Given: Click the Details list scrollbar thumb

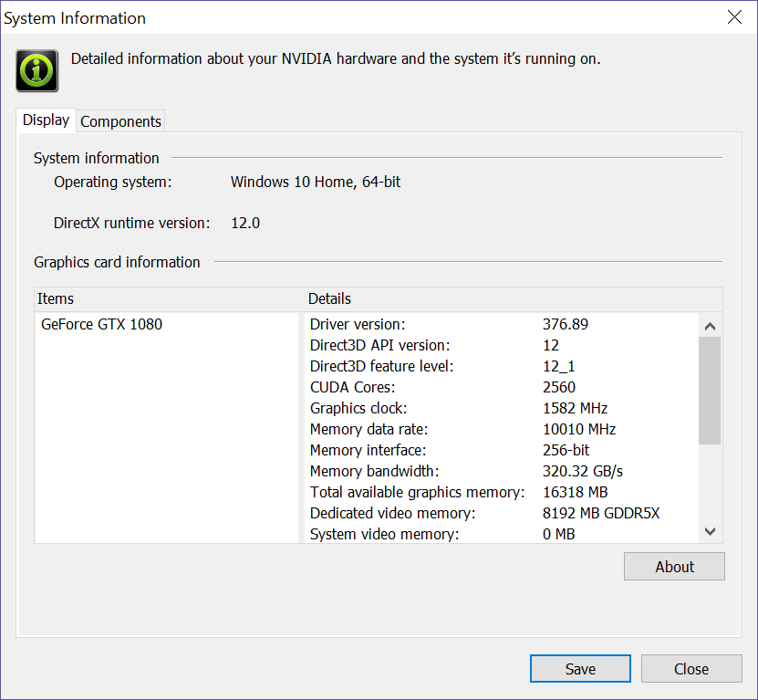Looking at the screenshot, I should pos(711,391).
